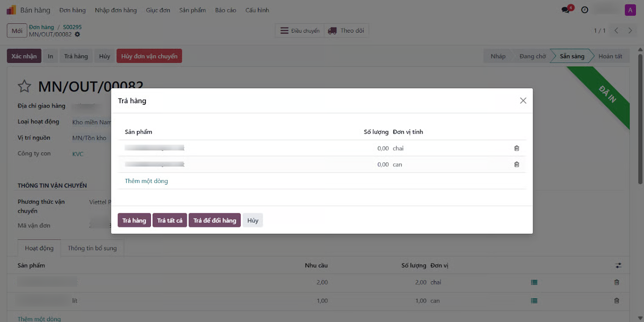The image size is (644, 322).
Task: Open detailed operations for chai line
Action: click(534, 282)
